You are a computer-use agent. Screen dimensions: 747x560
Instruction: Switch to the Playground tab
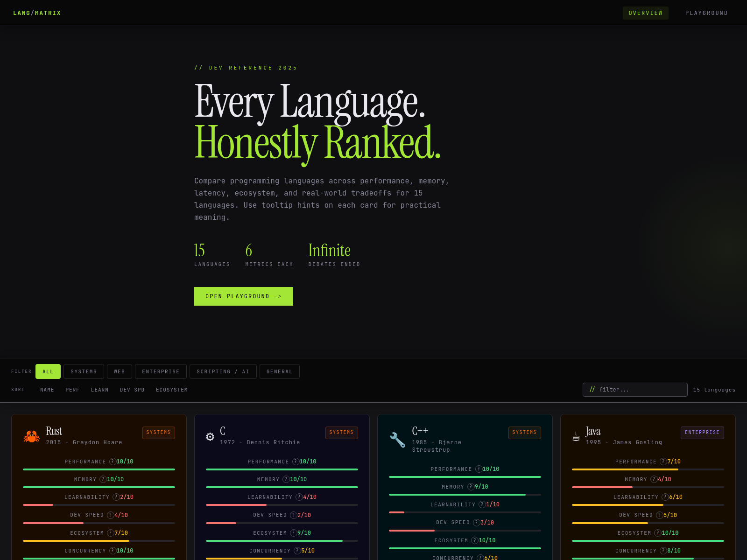706,13
